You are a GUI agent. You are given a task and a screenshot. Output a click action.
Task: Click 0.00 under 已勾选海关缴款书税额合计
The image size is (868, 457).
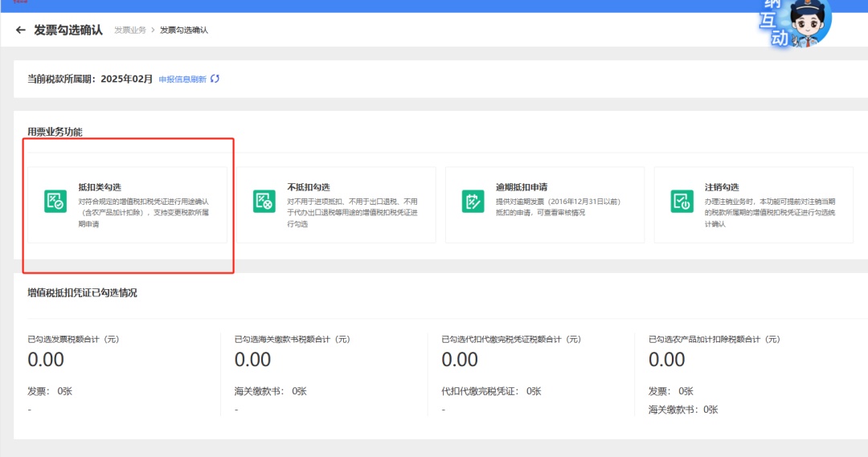tap(252, 360)
